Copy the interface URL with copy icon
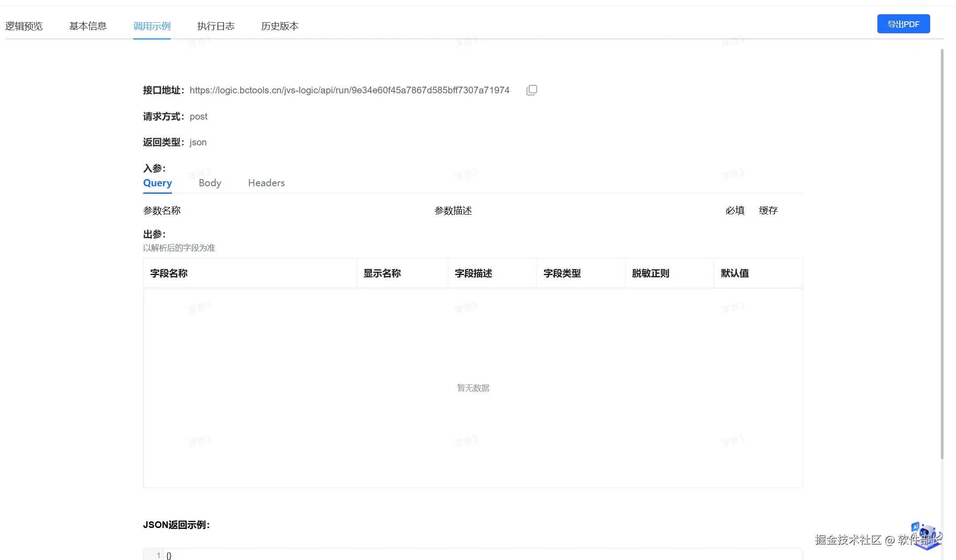 point(532,90)
